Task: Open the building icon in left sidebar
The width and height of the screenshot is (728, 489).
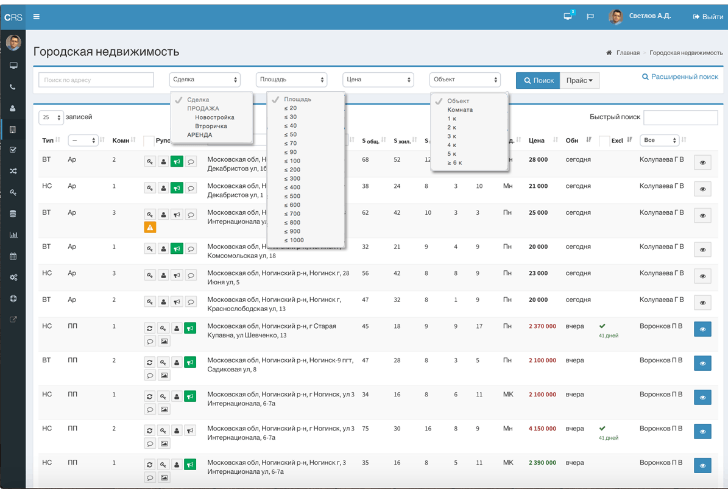Action: click(x=13, y=130)
